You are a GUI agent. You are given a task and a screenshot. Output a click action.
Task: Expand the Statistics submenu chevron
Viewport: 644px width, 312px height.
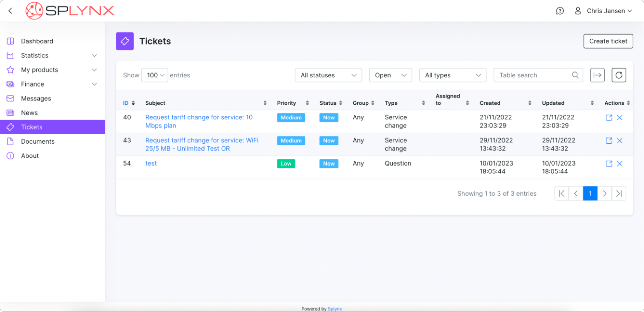coord(94,56)
